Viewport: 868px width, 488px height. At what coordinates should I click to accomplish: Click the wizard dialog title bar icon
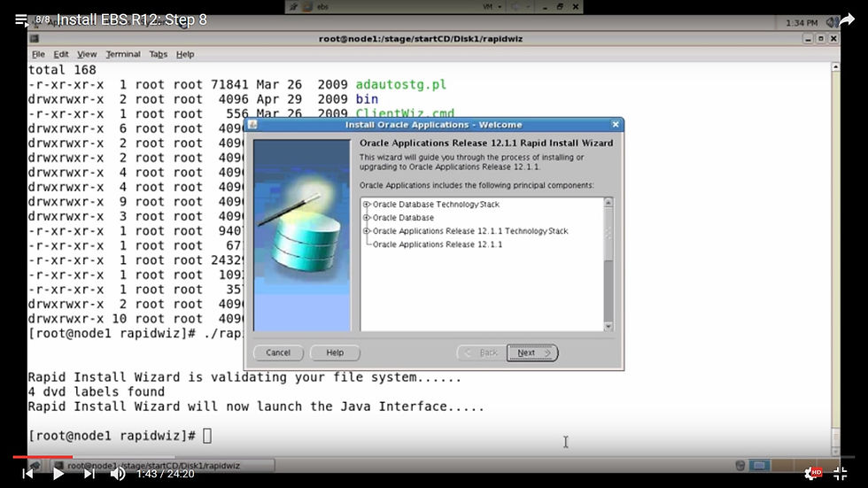(252, 125)
